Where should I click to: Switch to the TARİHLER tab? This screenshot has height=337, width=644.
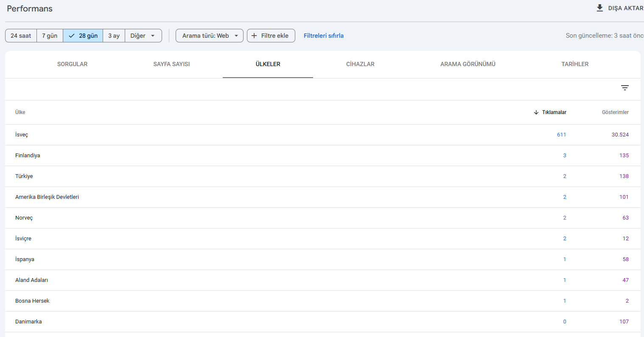point(575,64)
